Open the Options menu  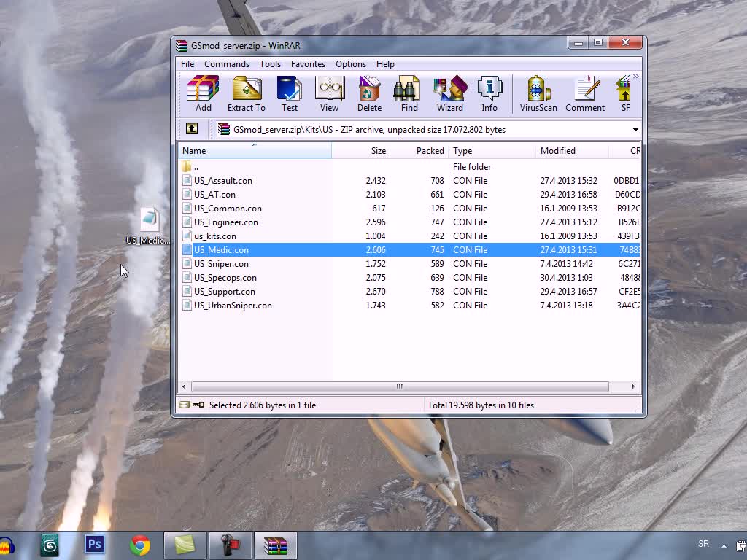[351, 64]
